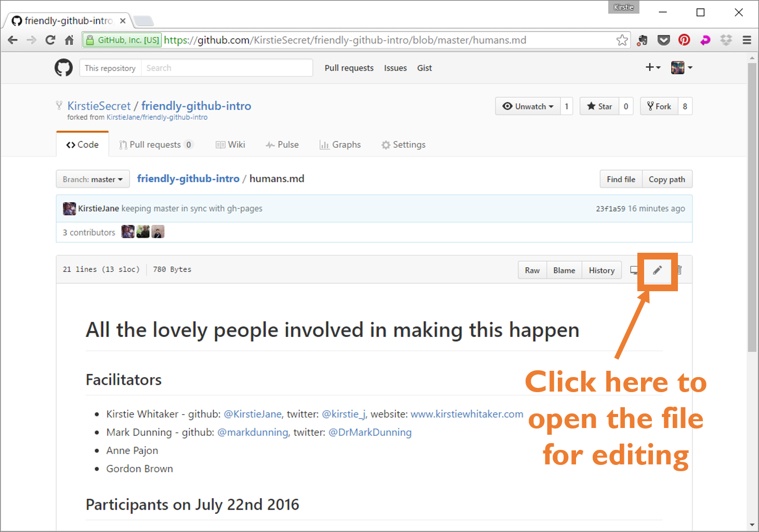Click the Copy path button

click(667, 179)
